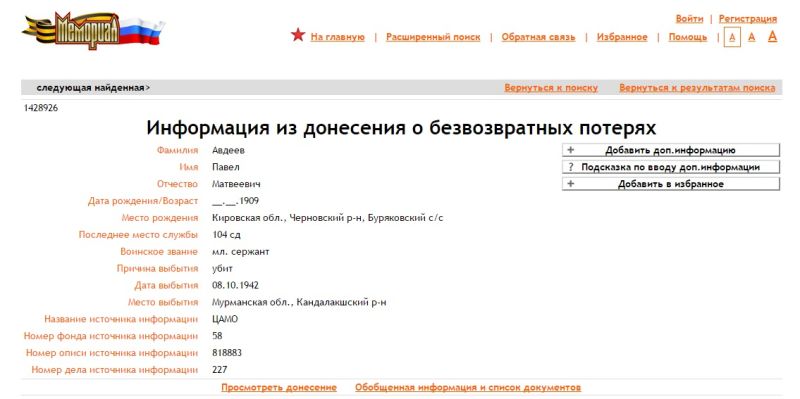Click the Номер дела источника информации label
The width and height of the screenshot is (800, 399).
click(115, 370)
